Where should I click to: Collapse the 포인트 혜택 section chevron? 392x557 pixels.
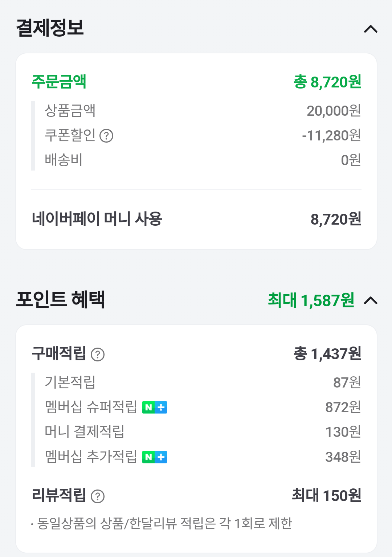pyautogui.click(x=371, y=300)
